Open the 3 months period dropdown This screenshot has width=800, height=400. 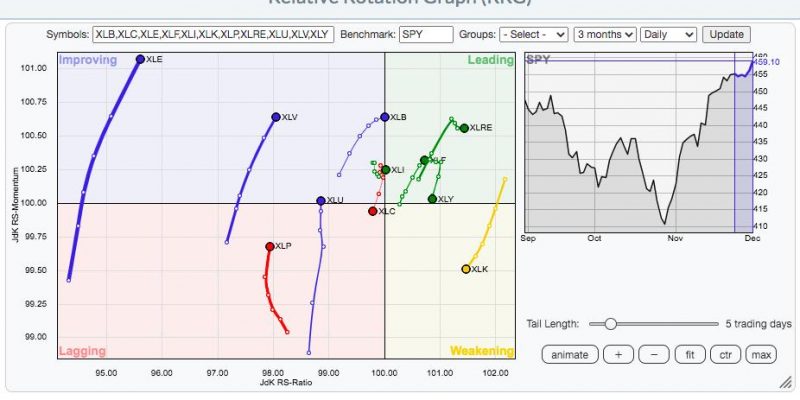coord(605,35)
